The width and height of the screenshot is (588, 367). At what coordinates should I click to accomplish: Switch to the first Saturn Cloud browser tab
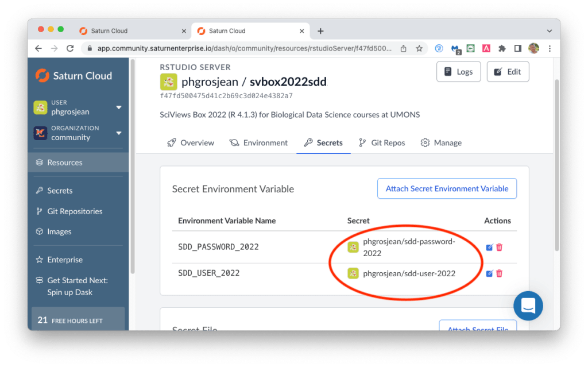[133, 31]
